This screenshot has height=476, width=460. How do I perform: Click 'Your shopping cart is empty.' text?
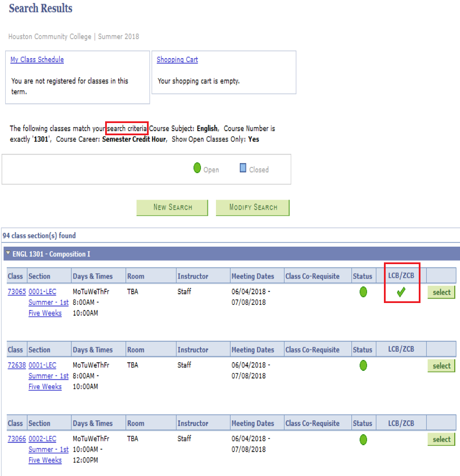pos(199,81)
